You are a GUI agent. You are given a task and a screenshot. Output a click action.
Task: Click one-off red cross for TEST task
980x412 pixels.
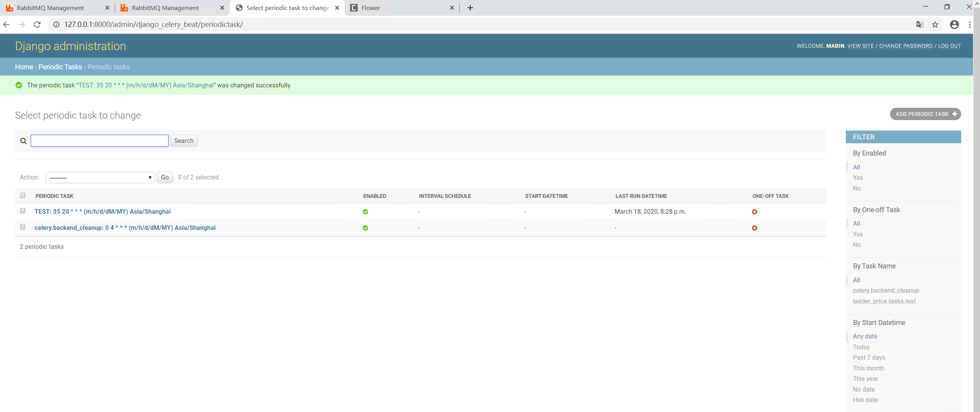coord(755,212)
